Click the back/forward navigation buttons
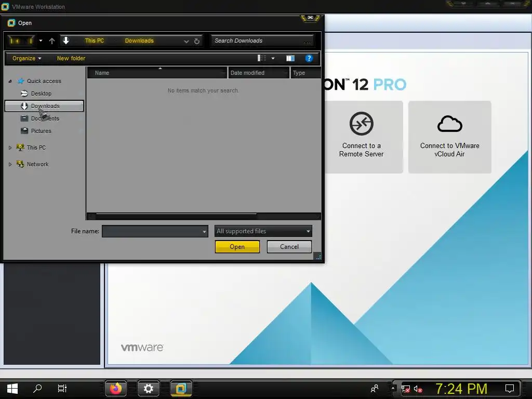The image size is (532, 399). coord(21,41)
